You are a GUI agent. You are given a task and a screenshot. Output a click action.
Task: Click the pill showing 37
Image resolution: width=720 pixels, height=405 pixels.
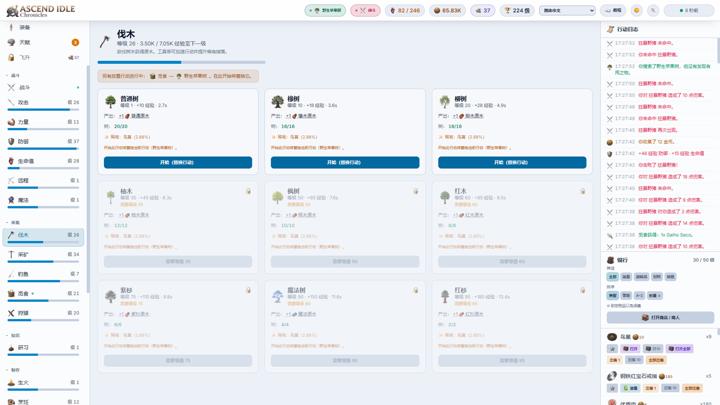tap(483, 10)
